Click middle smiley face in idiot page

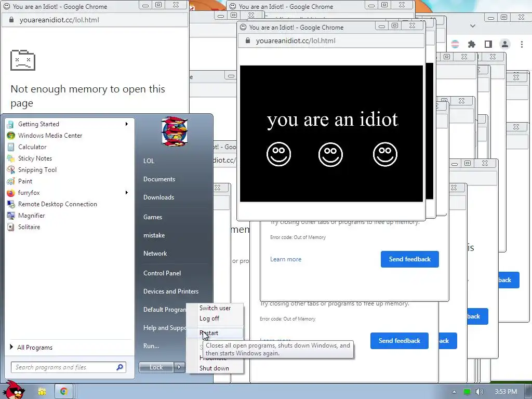click(x=330, y=154)
